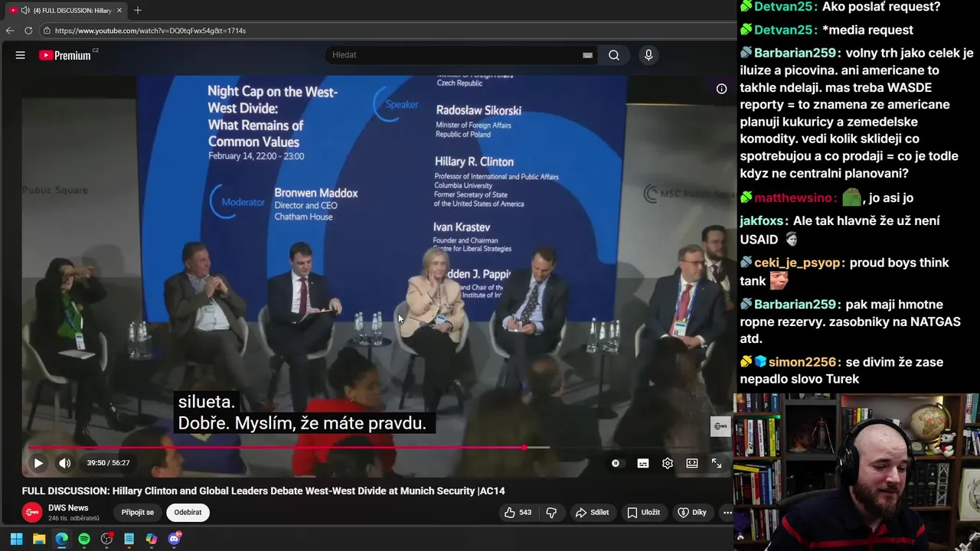
Task: Open Spotify from the taskbar
Action: 84,539
